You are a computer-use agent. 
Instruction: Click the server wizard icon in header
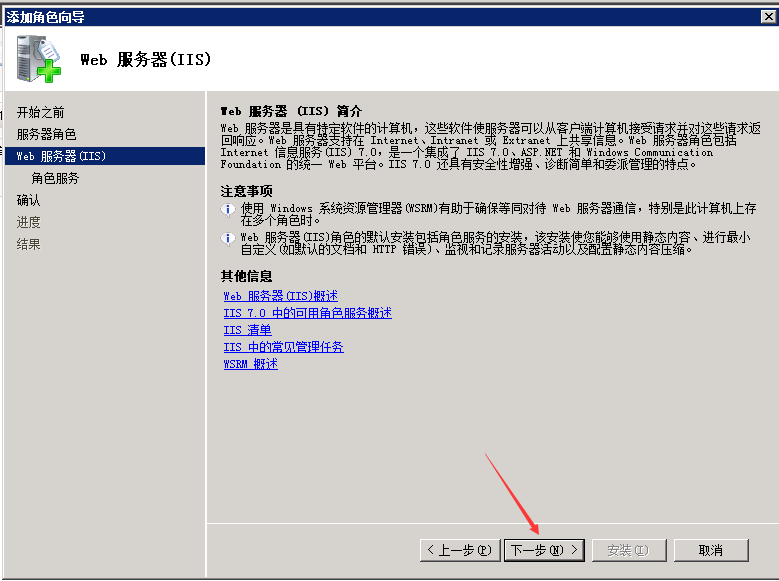pyautogui.click(x=38, y=58)
